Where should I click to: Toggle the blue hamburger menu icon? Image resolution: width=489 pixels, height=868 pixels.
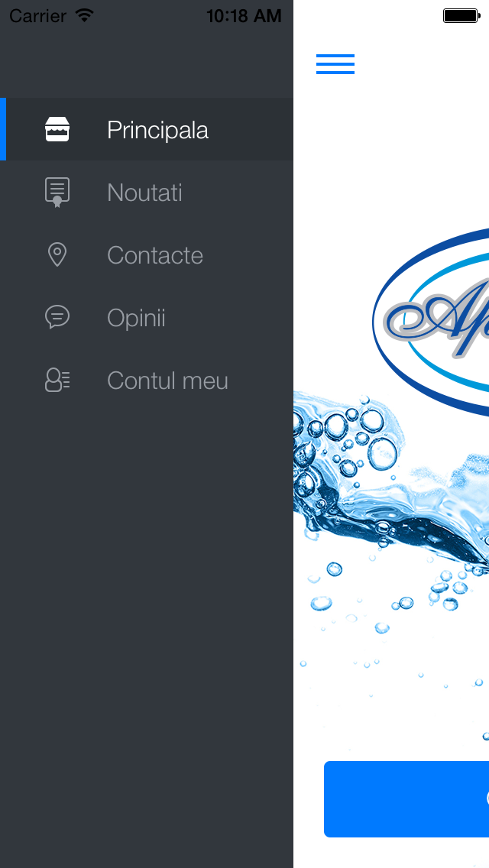click(335, 64)
